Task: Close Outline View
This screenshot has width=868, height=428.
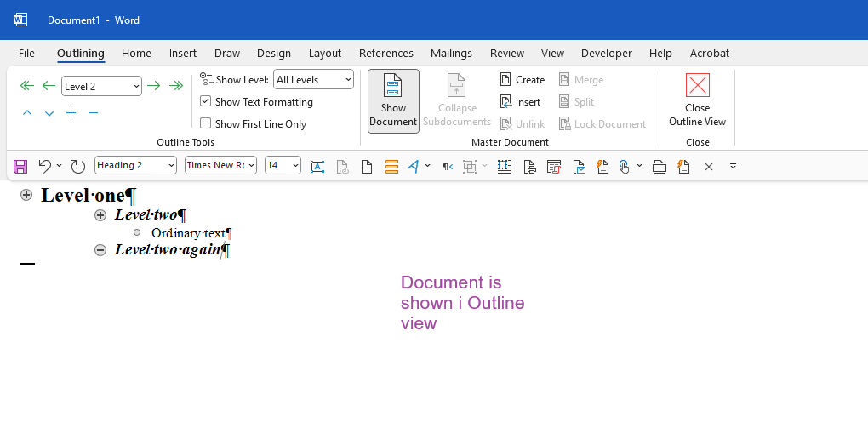Action: (697, 100)
